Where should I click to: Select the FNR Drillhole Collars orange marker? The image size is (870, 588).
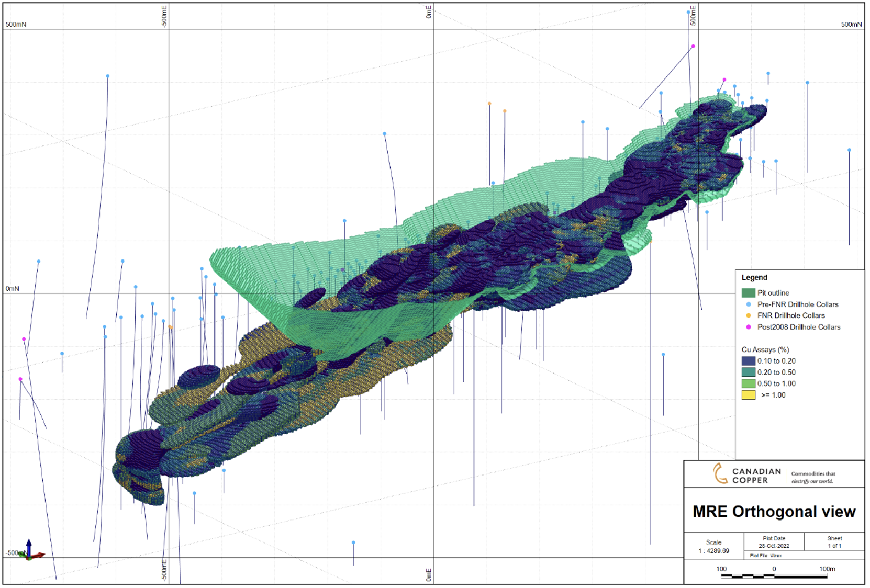click(749, 316)
